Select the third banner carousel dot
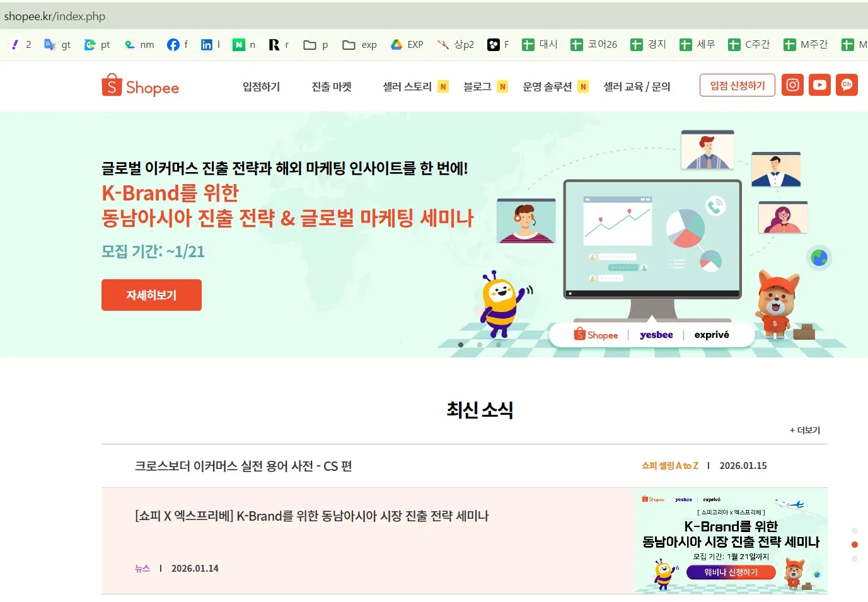 point(499,344)
